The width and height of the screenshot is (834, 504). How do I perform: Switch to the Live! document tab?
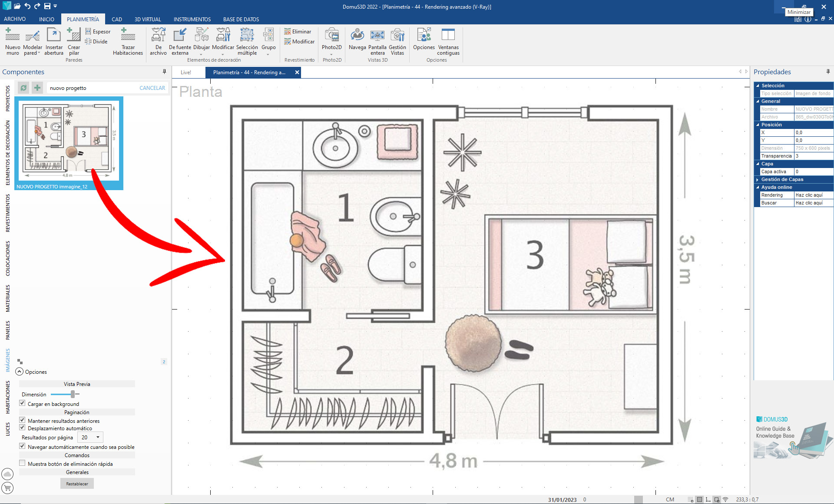click(x=186, y=72)
